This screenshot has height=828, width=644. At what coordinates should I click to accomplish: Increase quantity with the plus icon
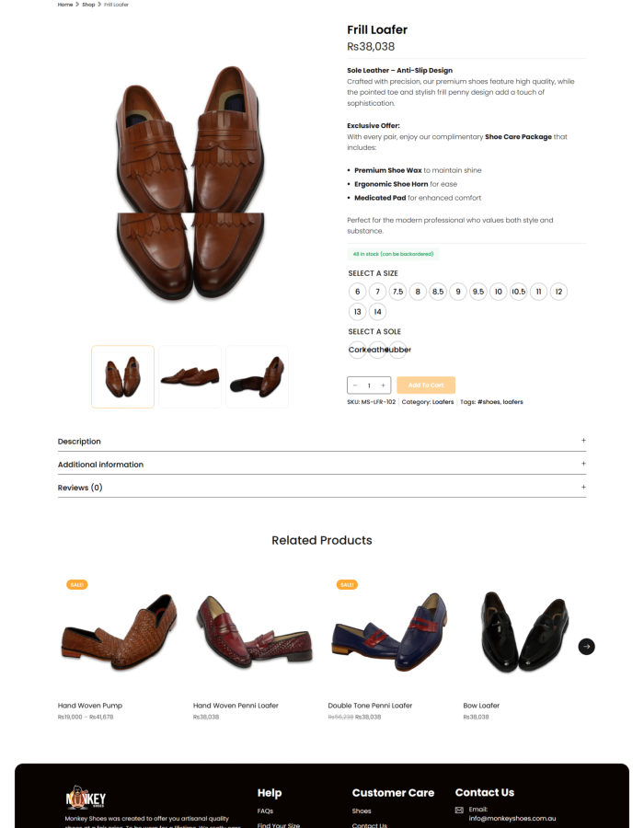[x=383, y=385]
